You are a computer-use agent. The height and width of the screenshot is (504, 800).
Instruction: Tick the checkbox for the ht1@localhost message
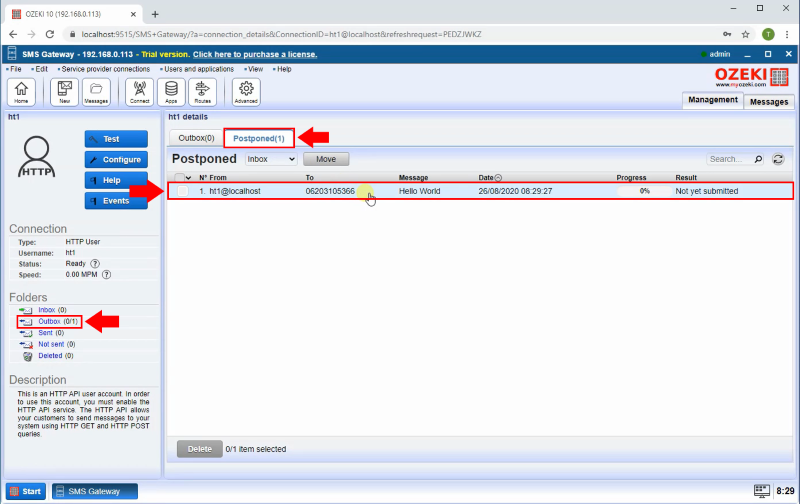tap(182, 191)
